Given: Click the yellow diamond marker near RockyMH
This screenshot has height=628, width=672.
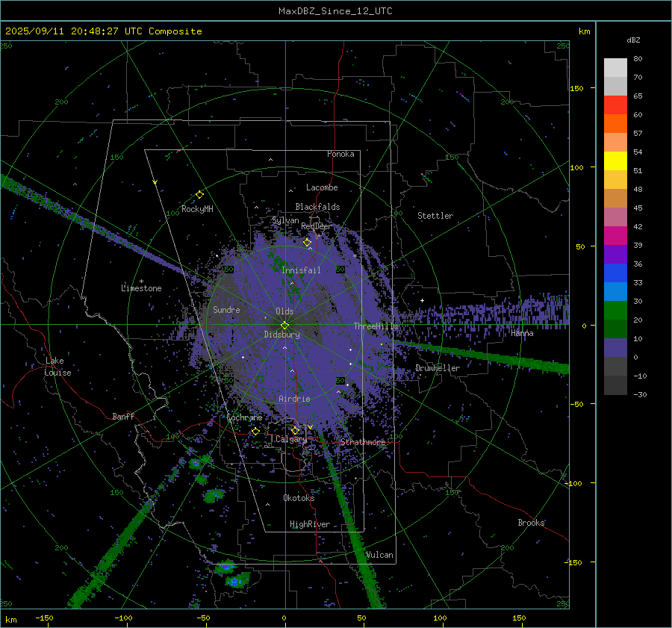Looking at the screenshot, I should tap(199, 195).
